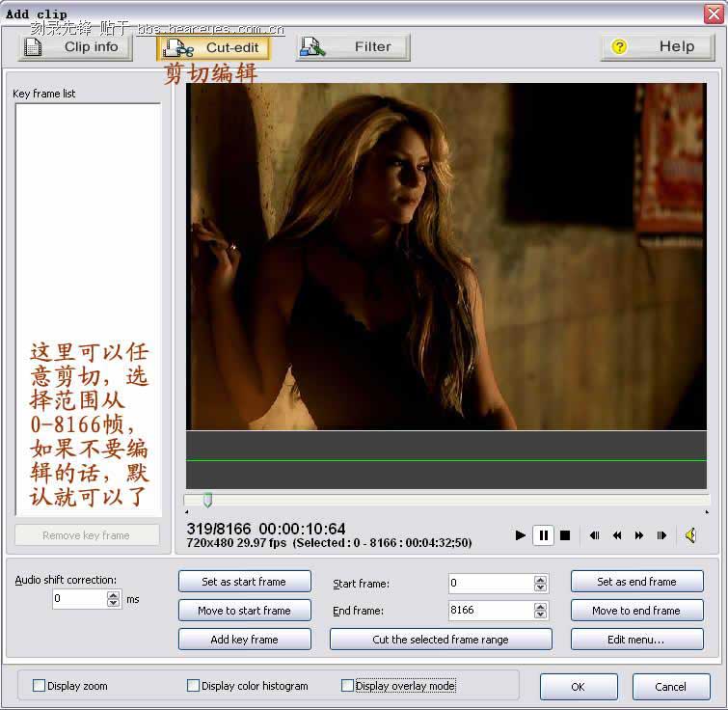Click the timeline position slider thumb
The image size is (728, 710).
tap(208, 500)
